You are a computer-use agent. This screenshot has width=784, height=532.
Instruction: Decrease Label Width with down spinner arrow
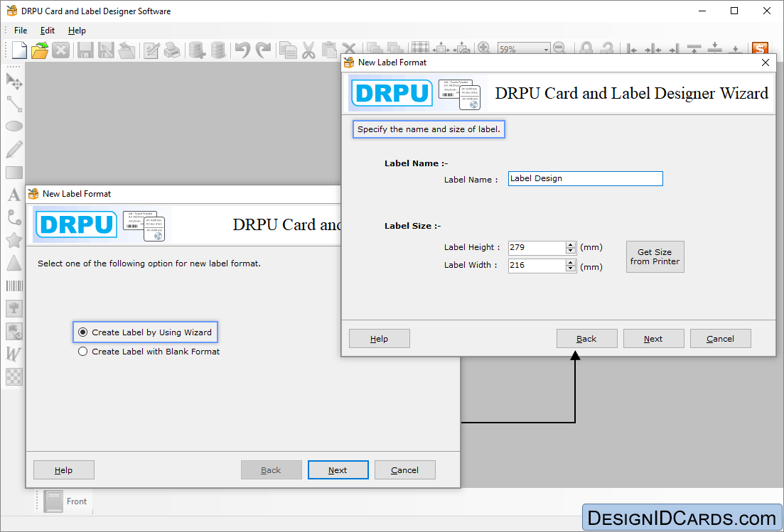click(571, 268)
